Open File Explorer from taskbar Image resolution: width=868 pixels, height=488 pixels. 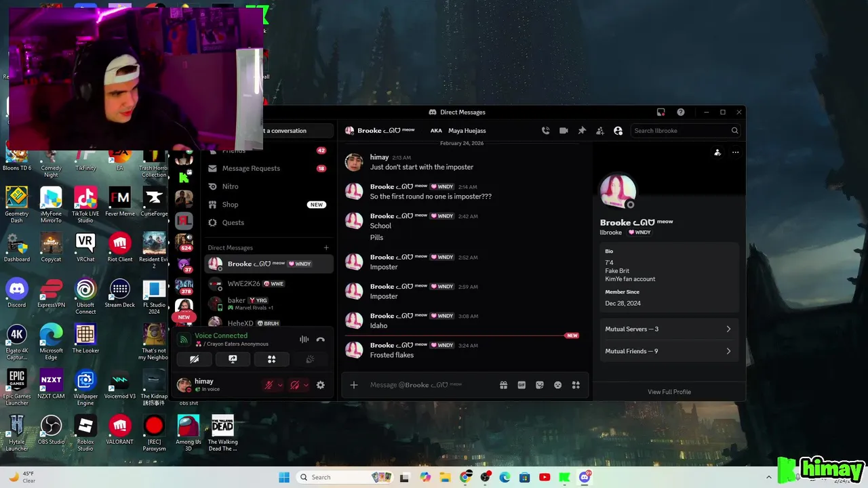(x=445, y=477)
